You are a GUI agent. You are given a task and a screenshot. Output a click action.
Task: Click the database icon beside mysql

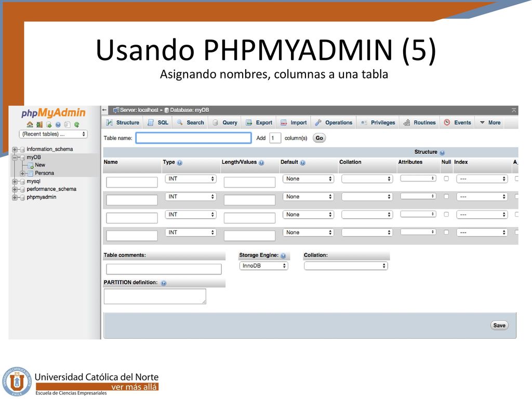pyautogui.click(x=22, y=181)
